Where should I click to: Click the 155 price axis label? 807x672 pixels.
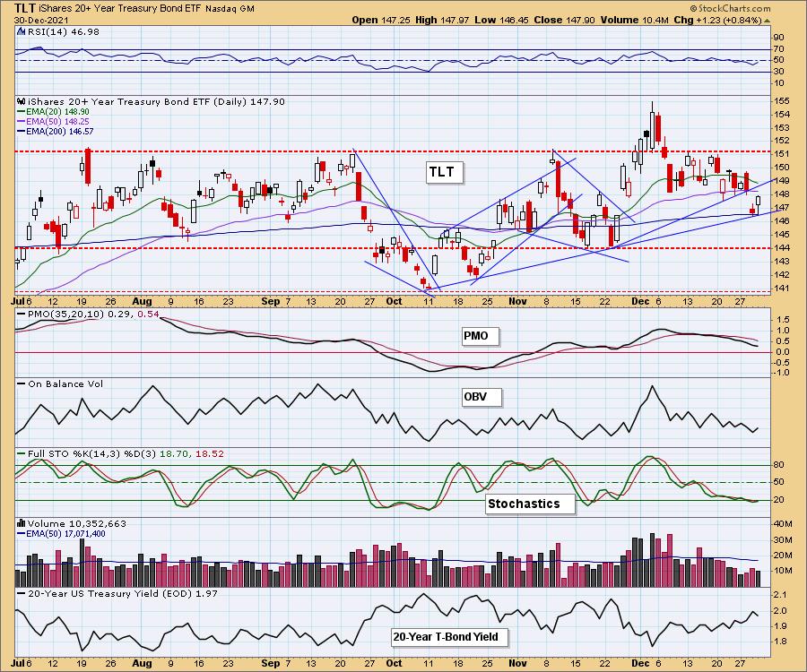(781, 100)
